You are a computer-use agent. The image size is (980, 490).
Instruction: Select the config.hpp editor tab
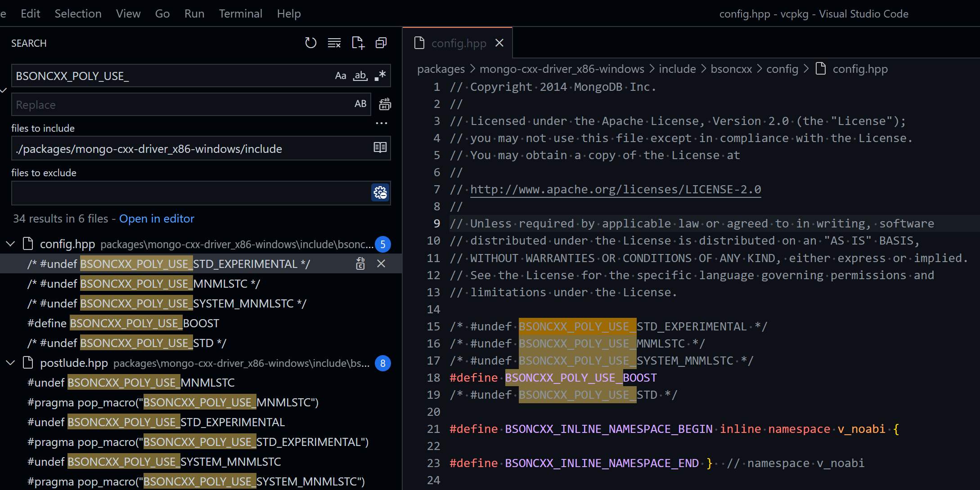(459, 43)
